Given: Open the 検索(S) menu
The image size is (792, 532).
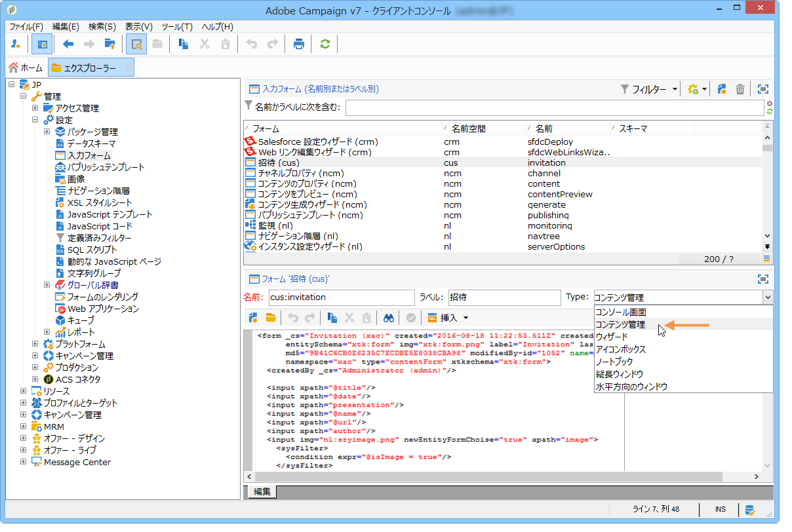Looking at the screenshot, I should 102,27.
